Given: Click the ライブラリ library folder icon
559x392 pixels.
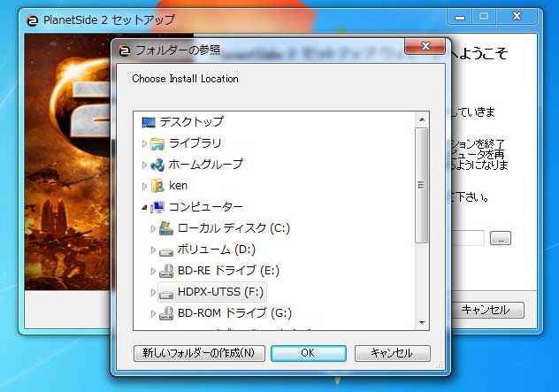Looking at the screenshot, I should pos(157,143).
